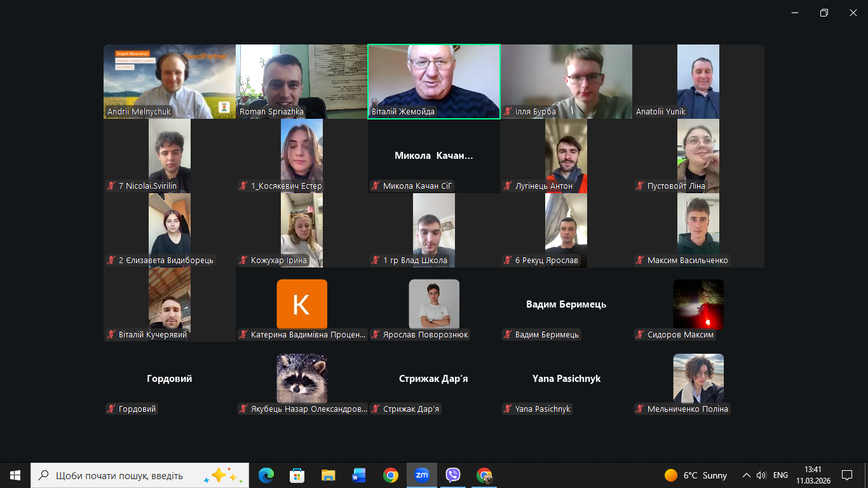Click the raccoon avatar of Якубець Назар

point(302,379)
